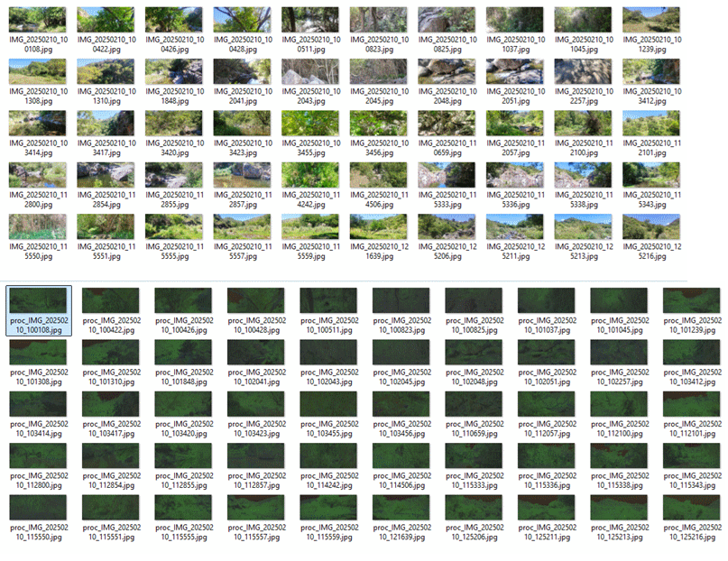Viewport: 728px width, 561px height.
Task: Select the IMG_20250210_115333.jpg photo
Action: click(x=447, y=175)
